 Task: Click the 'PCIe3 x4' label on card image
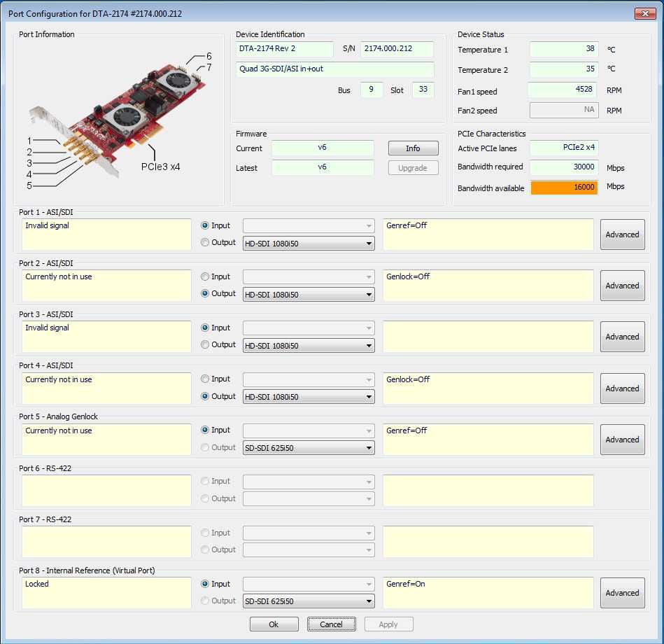click(x=160, y=167)
